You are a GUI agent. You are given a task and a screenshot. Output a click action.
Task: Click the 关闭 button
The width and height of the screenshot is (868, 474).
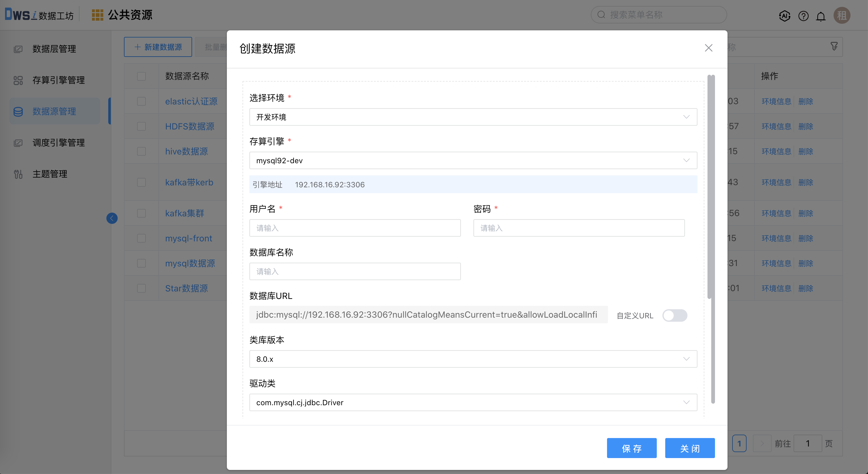click(690, 448)
